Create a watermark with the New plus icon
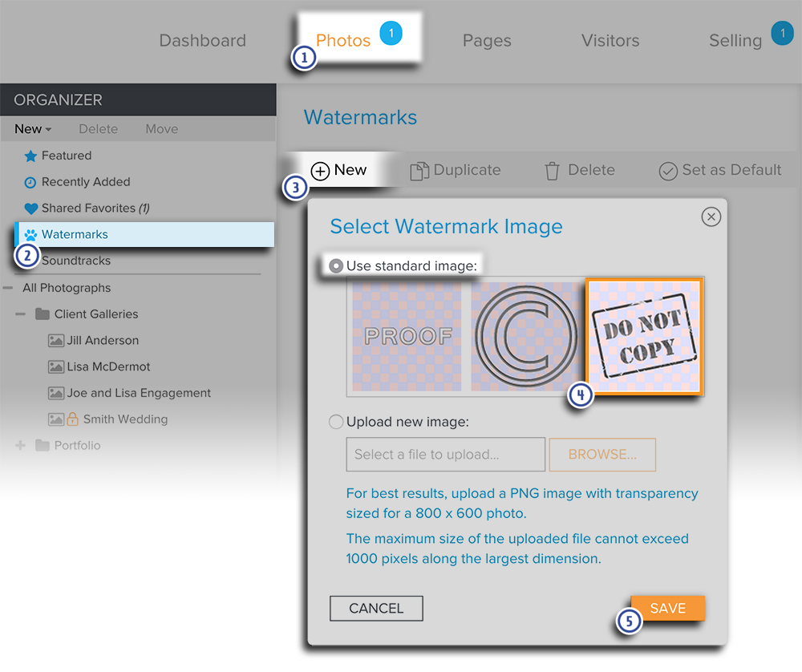Screen dimensions: 802x672 [x=320, y=170]
